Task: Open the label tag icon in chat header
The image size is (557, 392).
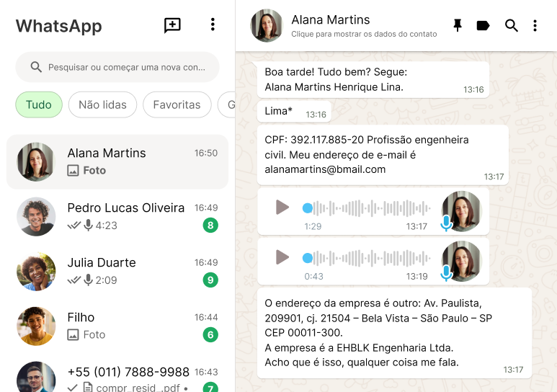Action: click(483, 26)
